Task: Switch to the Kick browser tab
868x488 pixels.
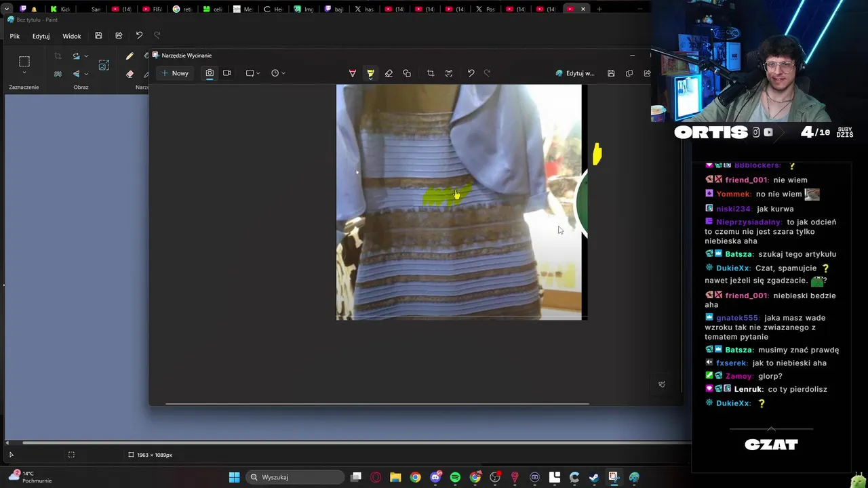Action: (x=61, y=9)
